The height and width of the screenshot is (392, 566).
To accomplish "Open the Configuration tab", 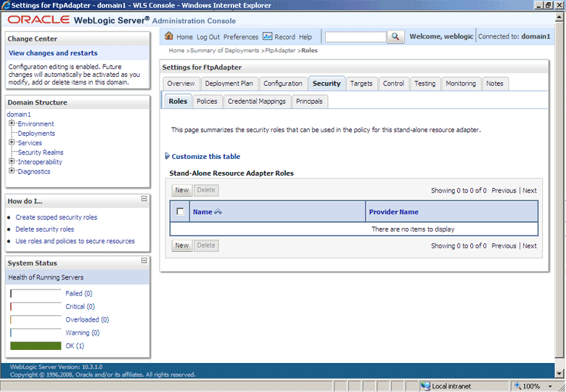I will point(283,83).
